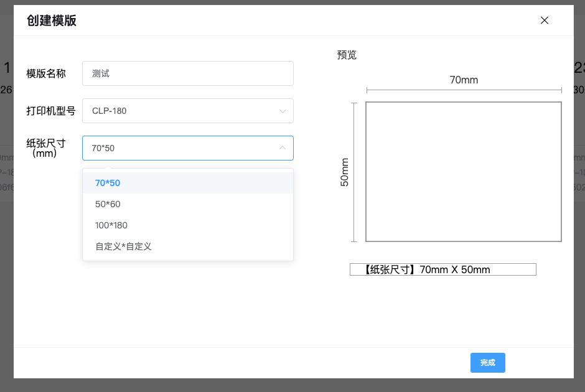Close the 创建模版 dialog
Image resolution: width=585 pixels, height=392 pixels.
coord(545,21)
